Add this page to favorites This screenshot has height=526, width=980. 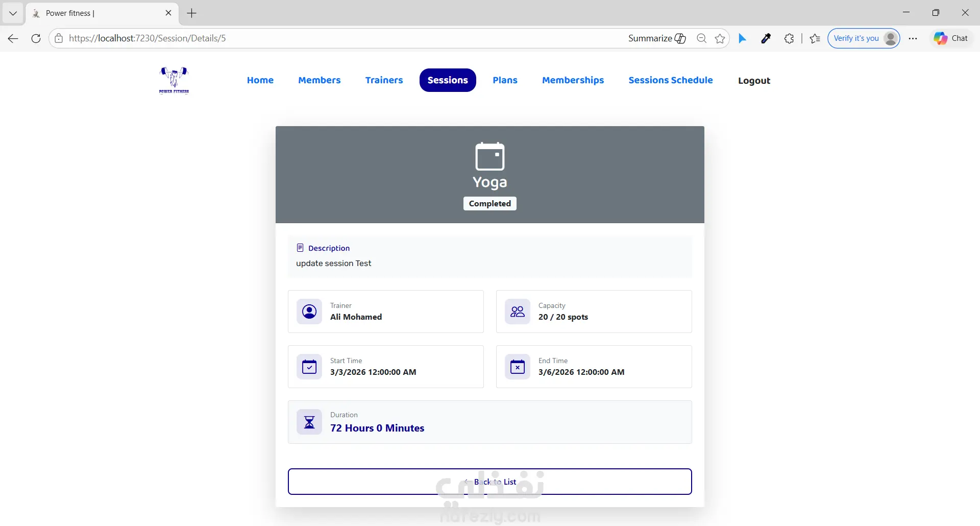click(720, 38)
